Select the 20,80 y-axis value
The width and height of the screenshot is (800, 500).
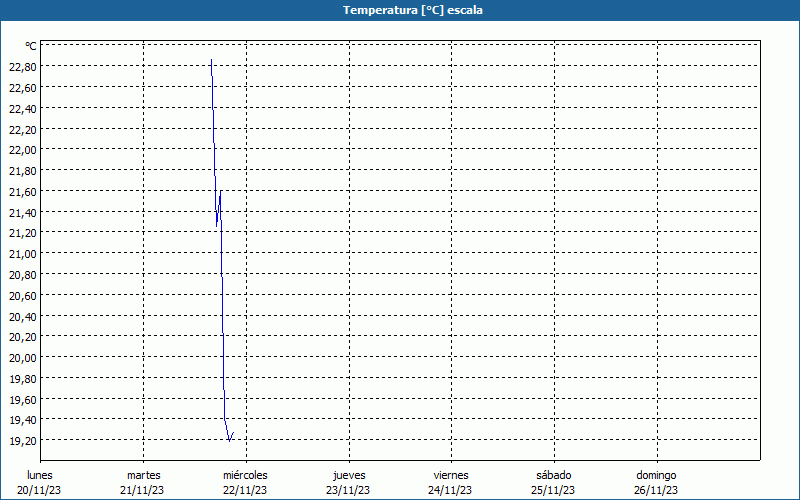(23, 275)
